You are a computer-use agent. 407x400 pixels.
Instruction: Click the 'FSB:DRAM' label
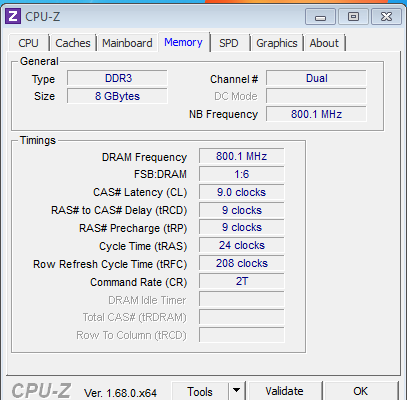[x=160, y=174]
